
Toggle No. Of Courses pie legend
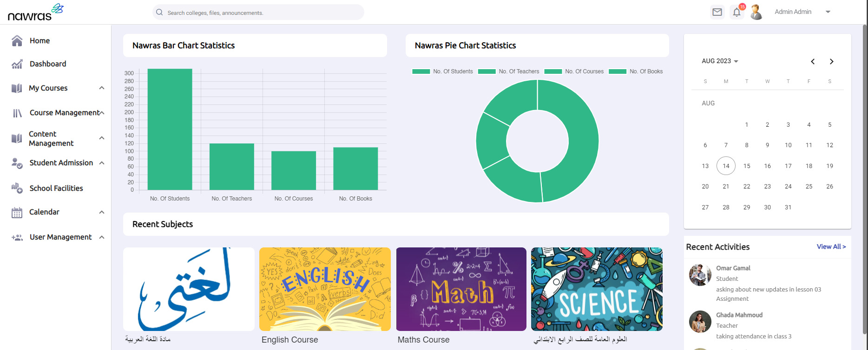click(574, 71)
